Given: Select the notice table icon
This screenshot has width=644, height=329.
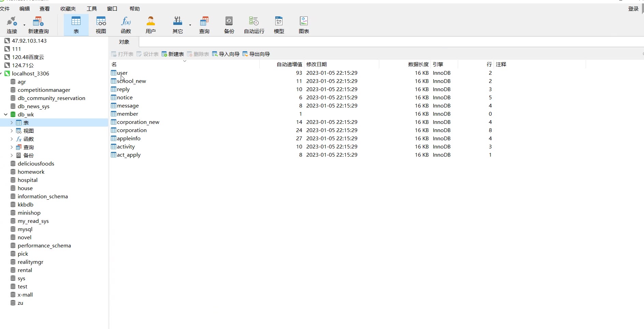Looking at the screenshot, I should (x=114, y=97).
